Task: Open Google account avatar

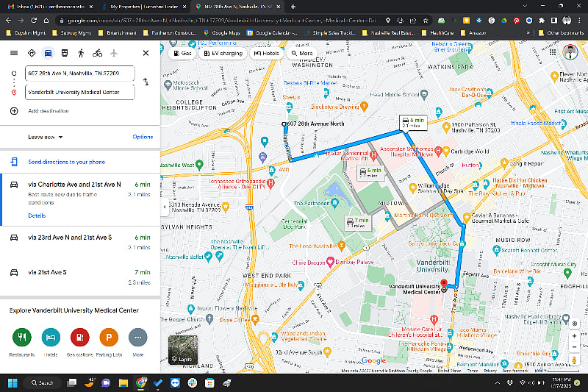Action: point(570,52)
